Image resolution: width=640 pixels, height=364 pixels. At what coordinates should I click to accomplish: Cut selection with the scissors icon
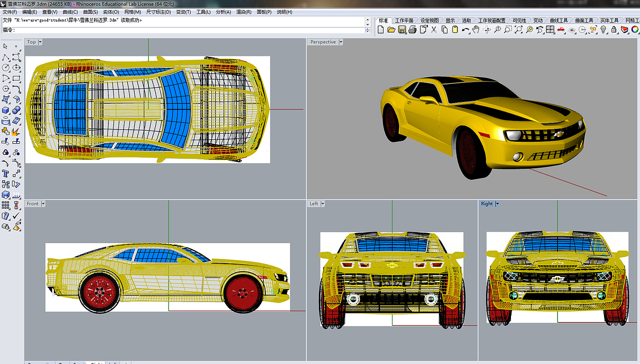point(433,30)
